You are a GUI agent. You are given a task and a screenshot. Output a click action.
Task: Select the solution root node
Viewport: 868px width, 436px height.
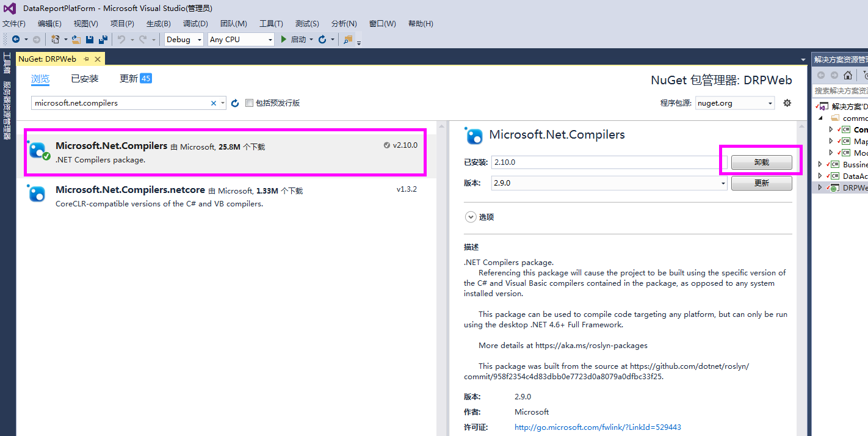click(841, 106)
